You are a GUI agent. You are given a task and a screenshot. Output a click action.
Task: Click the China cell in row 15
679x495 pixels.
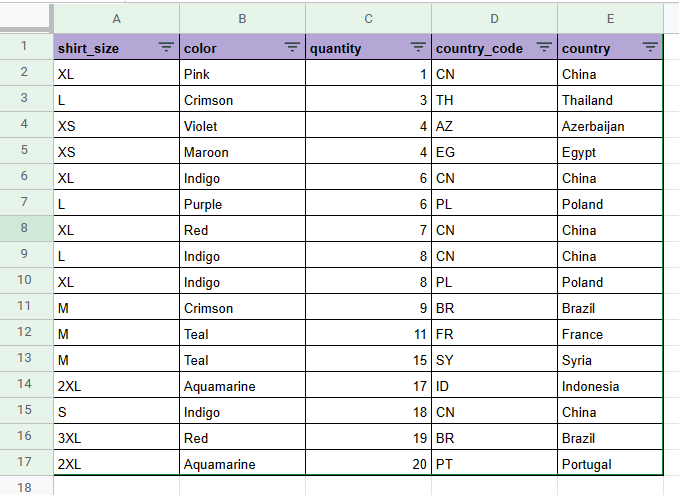coord(610,411)
